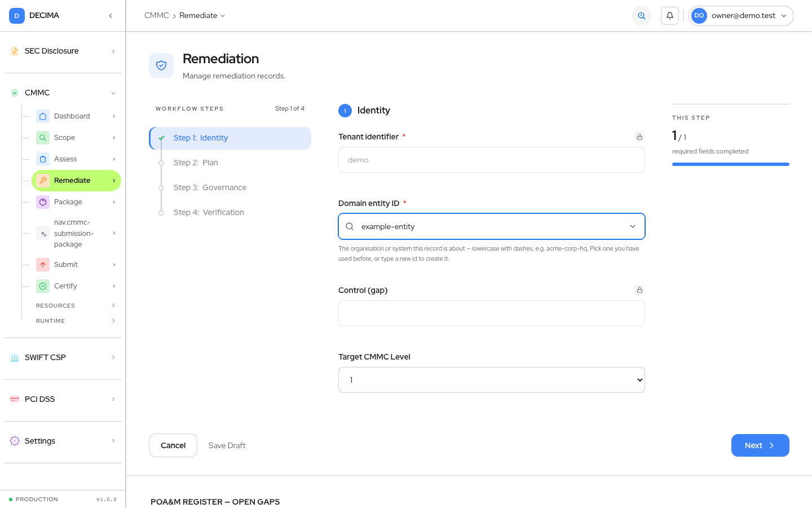Go to Step 4: Verification
The height and width of the screenshot is (508, 812).
click(x=230, y=213)
